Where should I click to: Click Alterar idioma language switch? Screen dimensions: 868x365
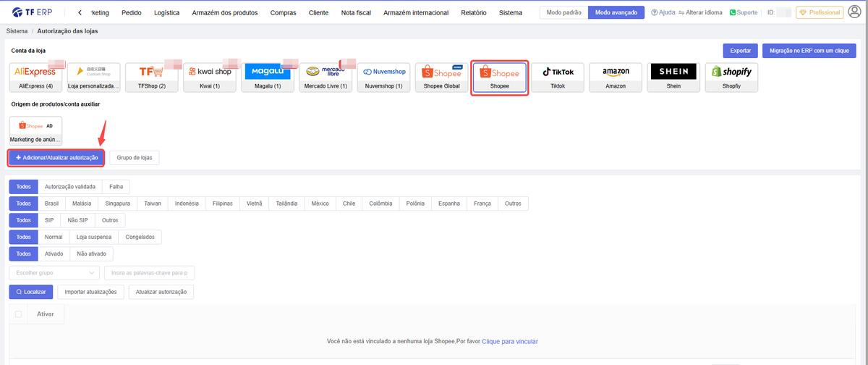700,12
